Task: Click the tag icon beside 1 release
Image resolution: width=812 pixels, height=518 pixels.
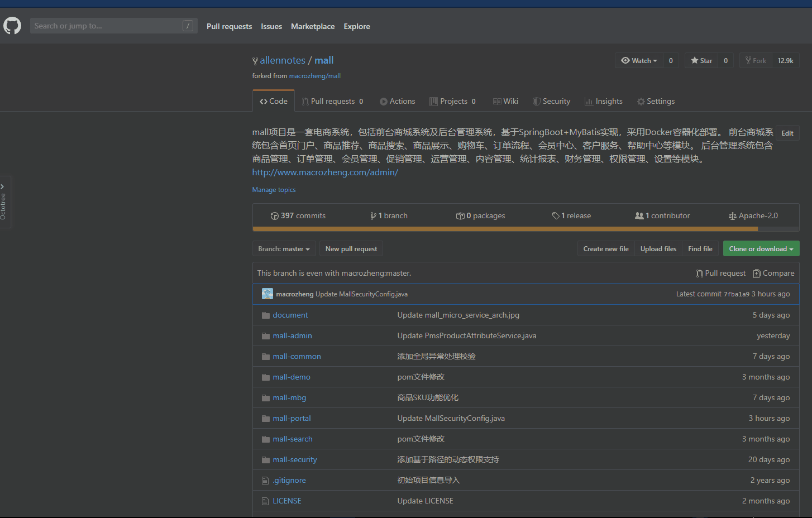Action: (556, 216)
